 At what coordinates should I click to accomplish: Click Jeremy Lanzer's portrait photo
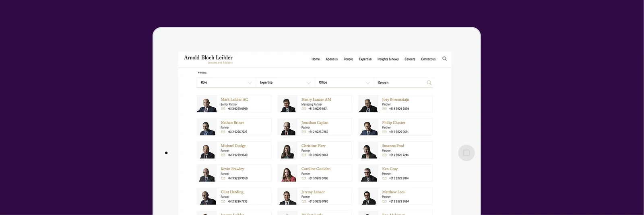point(287,196)
